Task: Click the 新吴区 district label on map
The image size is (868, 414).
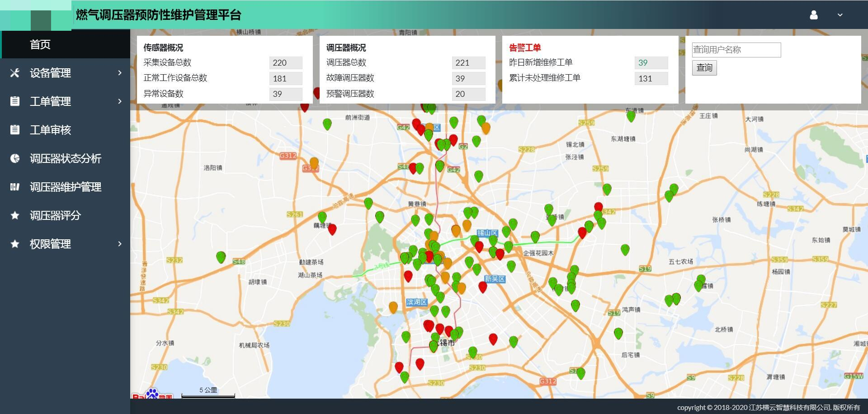Action: coord(495,279)
